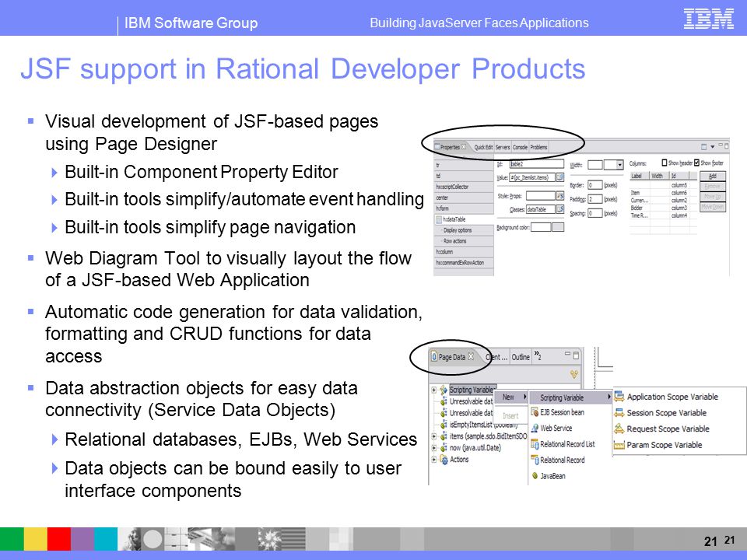
Task: Open the Scripting Variable submenu
Action: [570, 397]
